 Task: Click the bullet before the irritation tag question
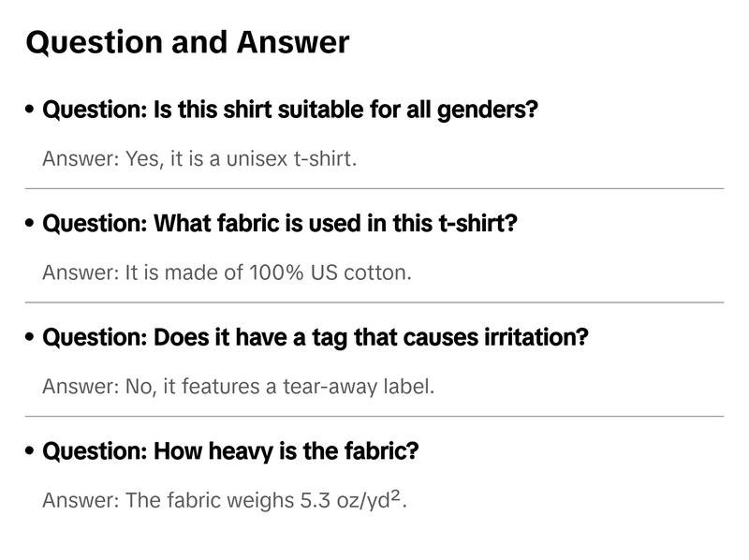[31, 338]
